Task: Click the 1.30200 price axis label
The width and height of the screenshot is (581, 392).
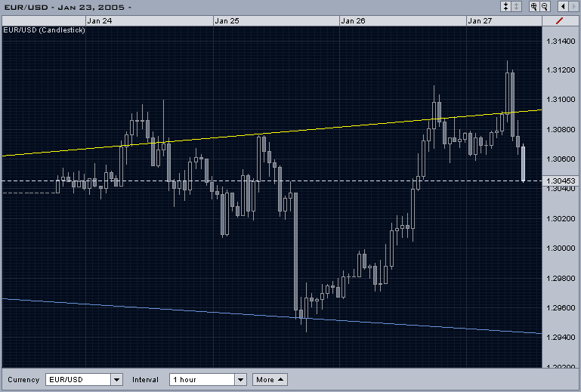Action: (561, 218)
